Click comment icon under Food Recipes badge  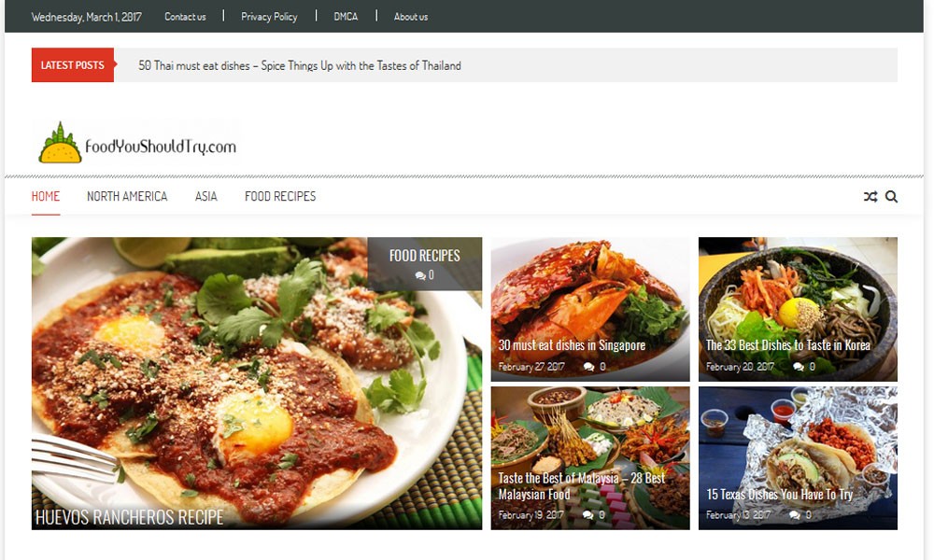pyautogui.click(x=420, y=275)
